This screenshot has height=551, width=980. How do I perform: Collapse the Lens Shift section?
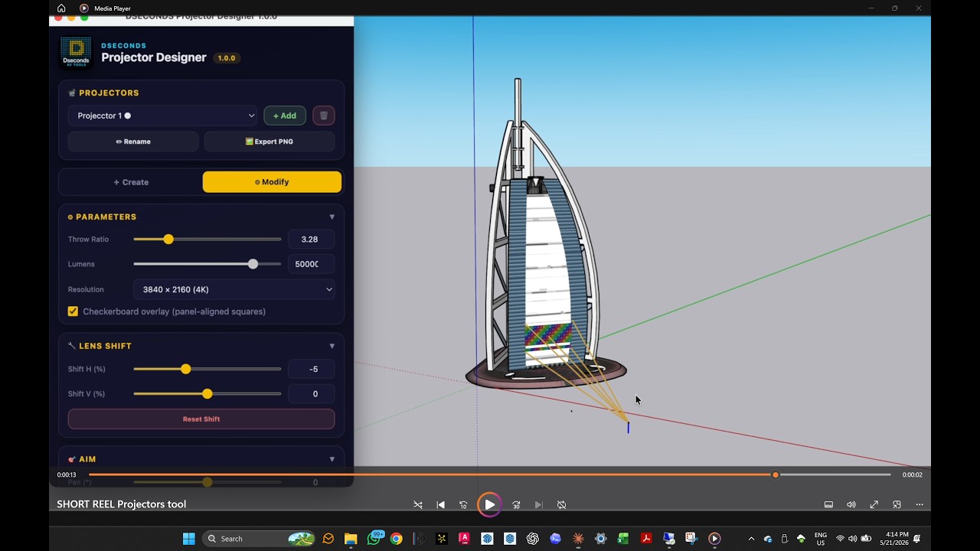pos(332,346)
